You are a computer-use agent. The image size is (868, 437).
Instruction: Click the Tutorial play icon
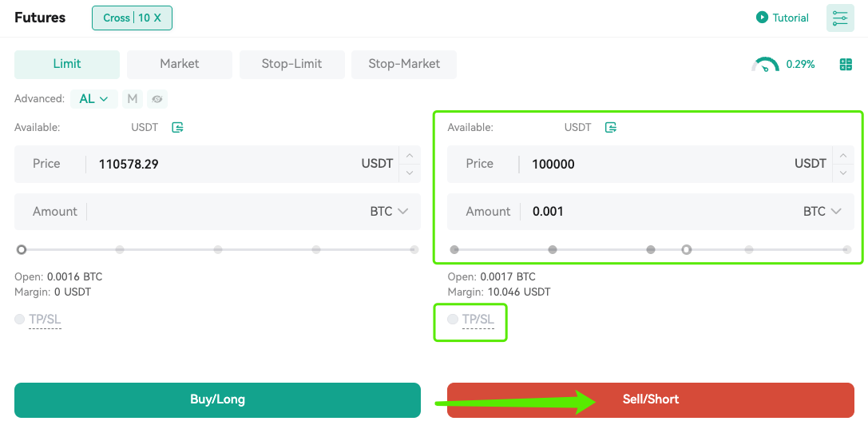[x=763, y=17]
